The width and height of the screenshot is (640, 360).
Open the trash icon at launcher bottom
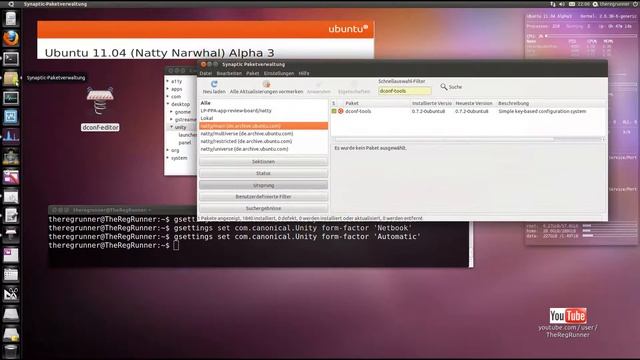tap(11, 352)
